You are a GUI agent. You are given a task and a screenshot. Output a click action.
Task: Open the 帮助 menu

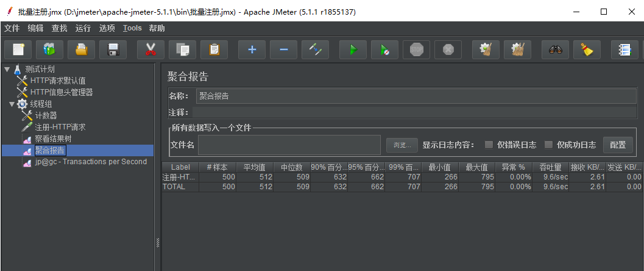click(157, 28)
